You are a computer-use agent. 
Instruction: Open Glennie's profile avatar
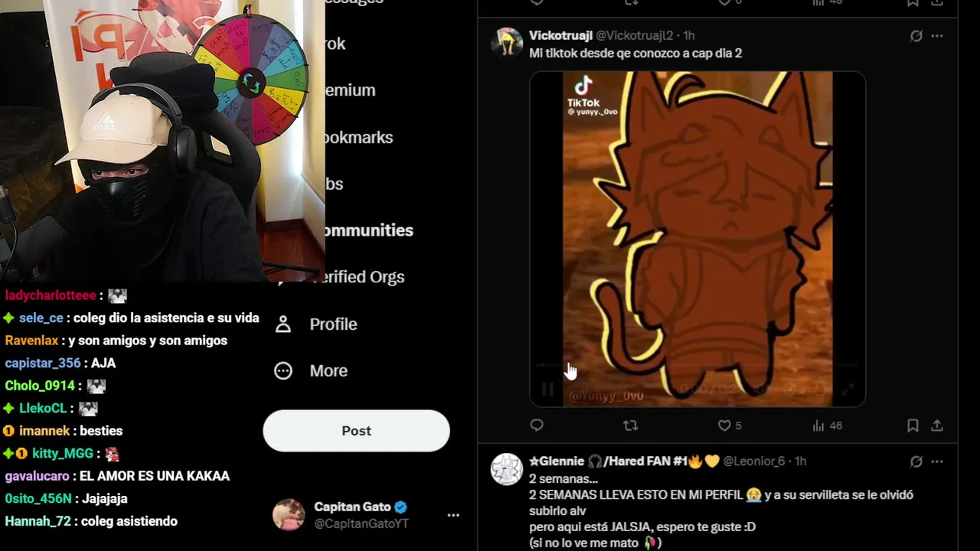(506, 468)
